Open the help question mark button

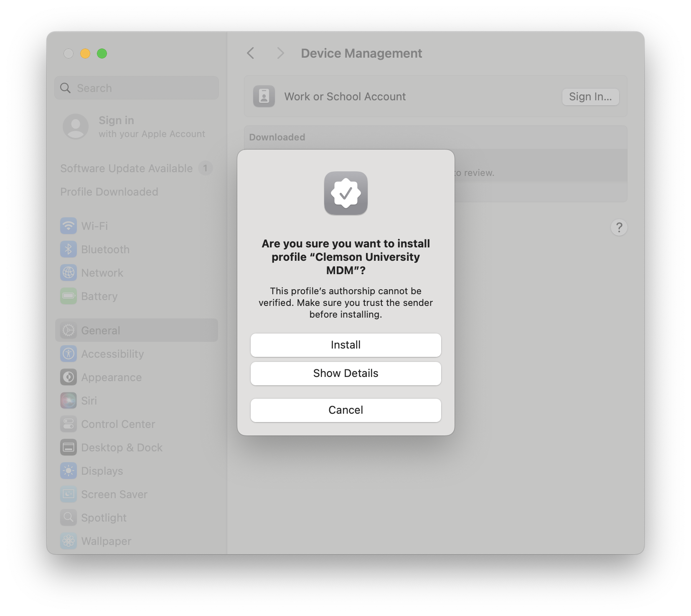tap(619, 227)
